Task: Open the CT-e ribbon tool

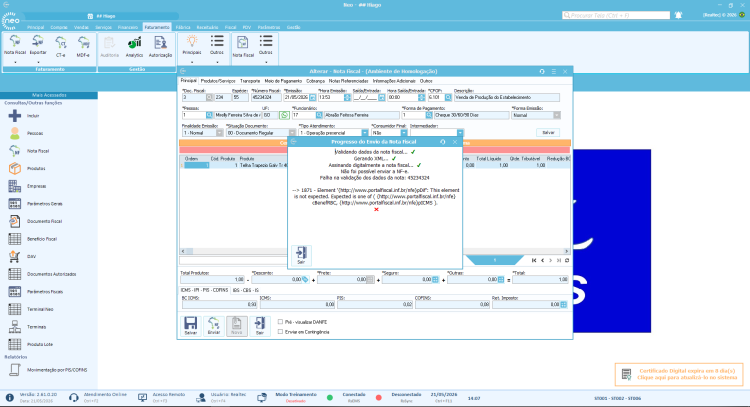Action: tap(60, 46)
